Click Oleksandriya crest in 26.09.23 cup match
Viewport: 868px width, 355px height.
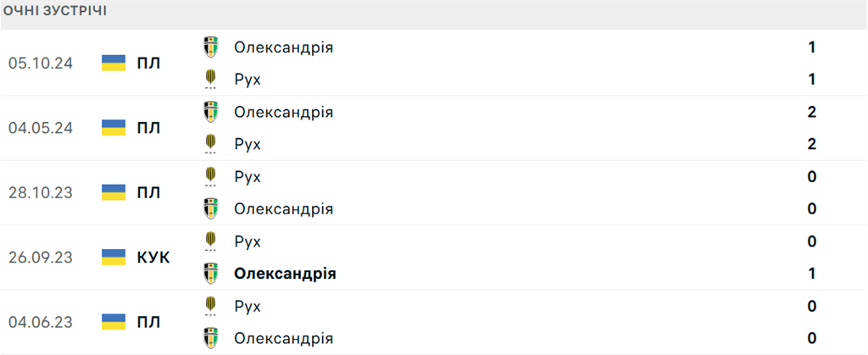210,274
